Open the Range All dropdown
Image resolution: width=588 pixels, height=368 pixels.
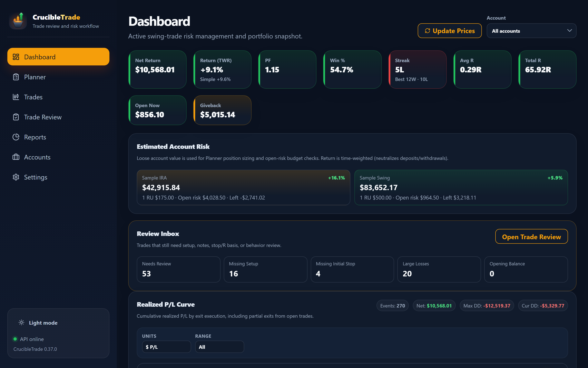pyautogui.click(x=219, y=347)
